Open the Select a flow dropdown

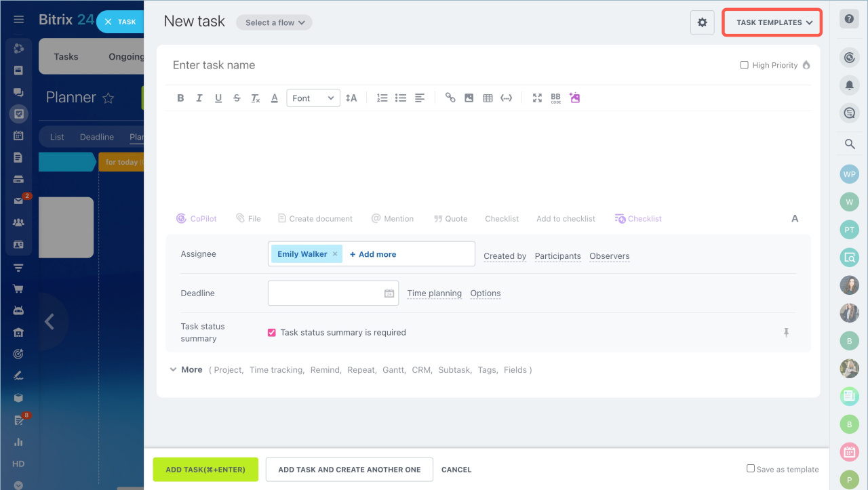coord(274,22)
